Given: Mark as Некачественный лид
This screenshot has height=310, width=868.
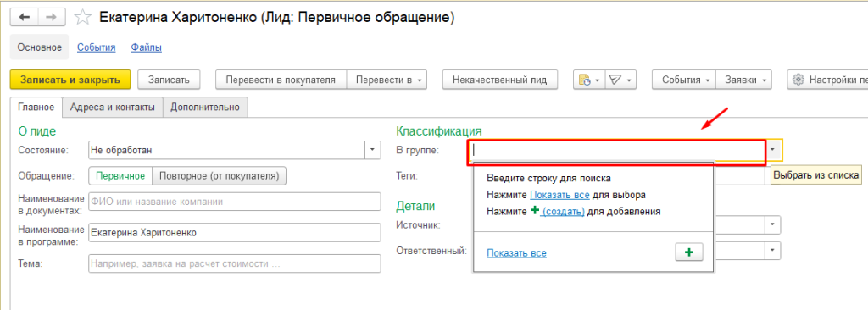Looking at the screenshot, I should [500, 80].
